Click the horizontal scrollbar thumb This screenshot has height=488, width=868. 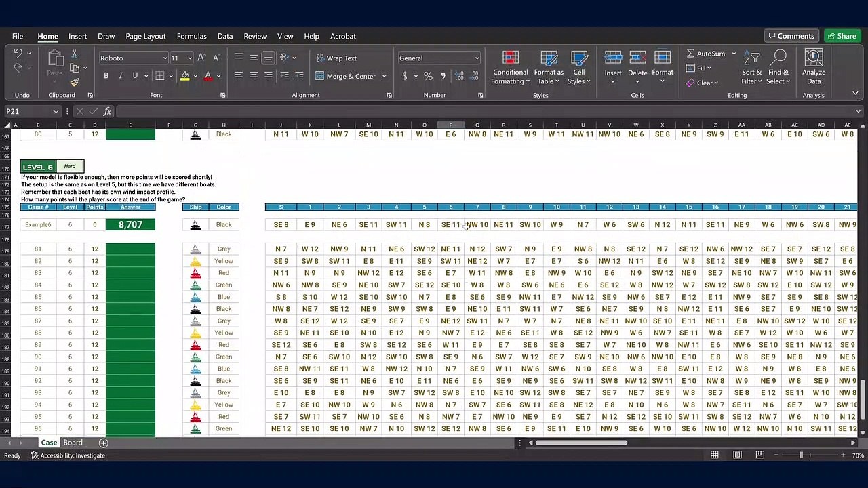point(581,443)
